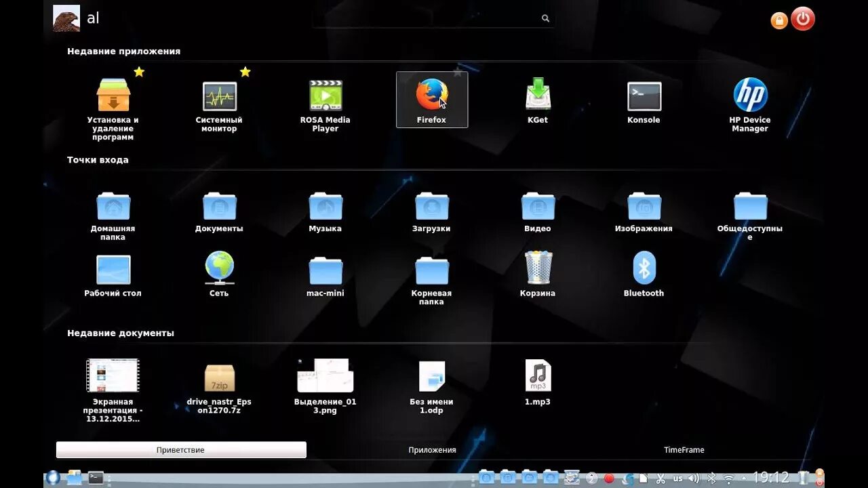
Task: Open terminal icon in taskbar
Action: 96,478
